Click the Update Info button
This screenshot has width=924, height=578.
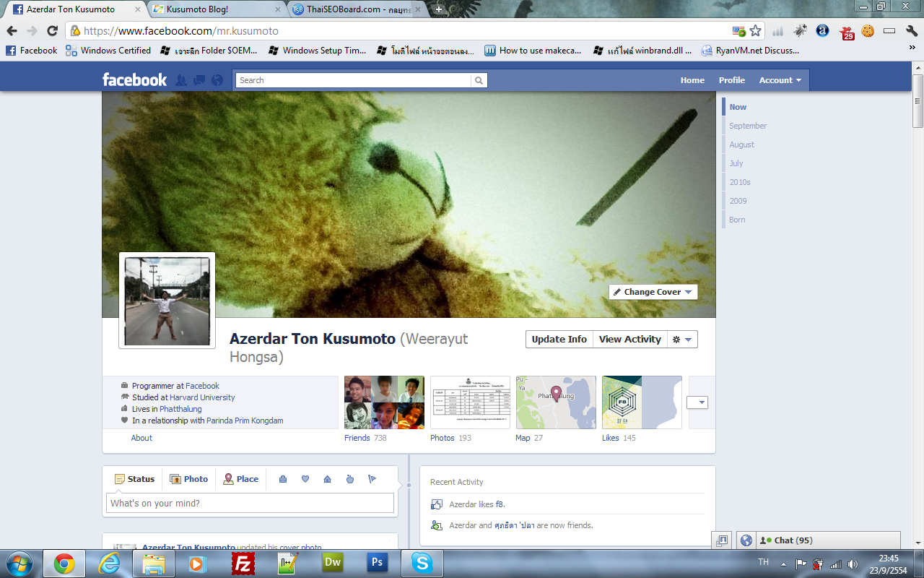(559, 340)
